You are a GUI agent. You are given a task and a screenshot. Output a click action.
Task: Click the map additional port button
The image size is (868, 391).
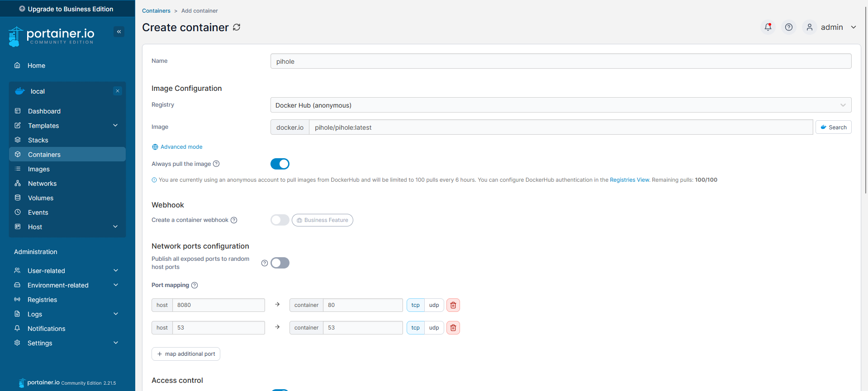pos(186,354)
